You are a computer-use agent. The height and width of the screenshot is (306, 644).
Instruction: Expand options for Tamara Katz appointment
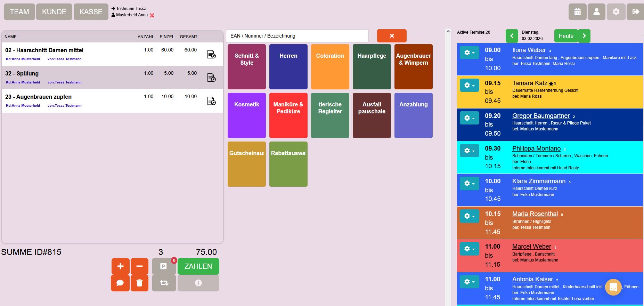[469, 85]
